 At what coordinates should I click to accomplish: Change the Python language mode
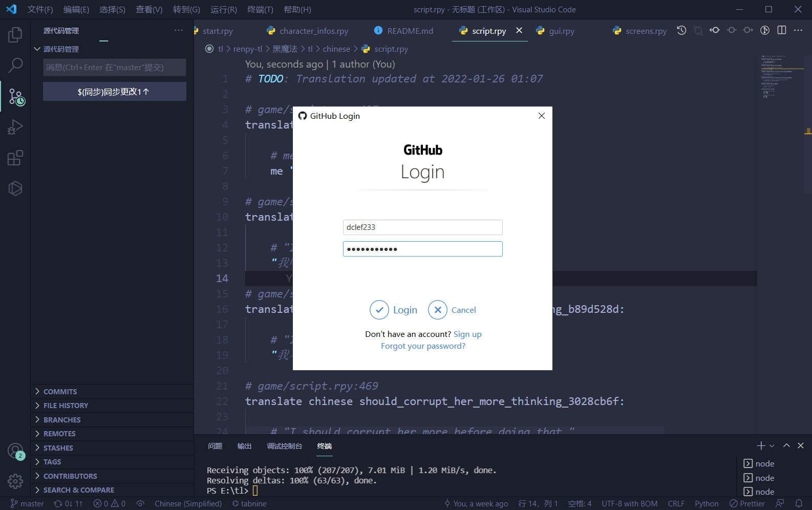point(707,504)
